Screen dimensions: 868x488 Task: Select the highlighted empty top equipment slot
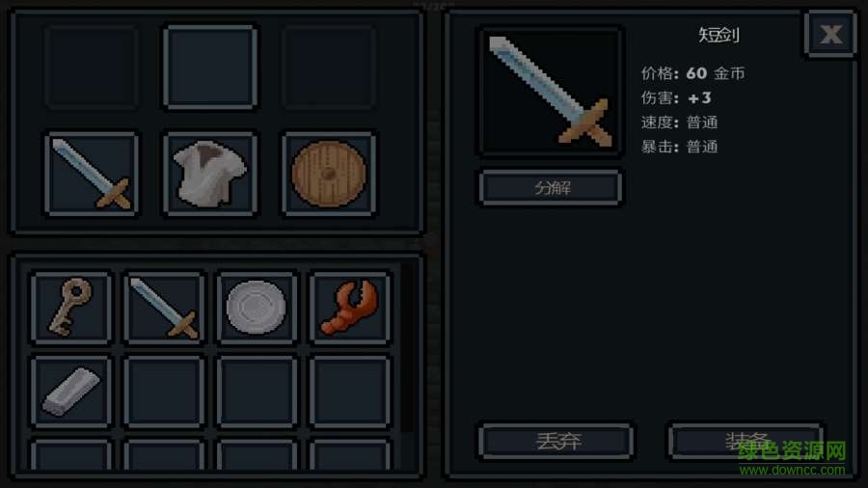pyautogui.click(x=210, y=67)
